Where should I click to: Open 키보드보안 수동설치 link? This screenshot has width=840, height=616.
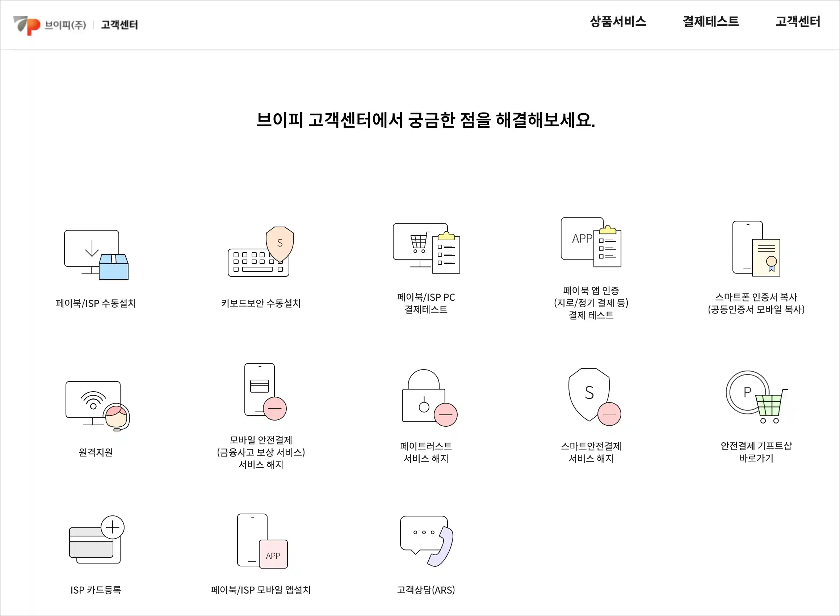click(261, 303)
